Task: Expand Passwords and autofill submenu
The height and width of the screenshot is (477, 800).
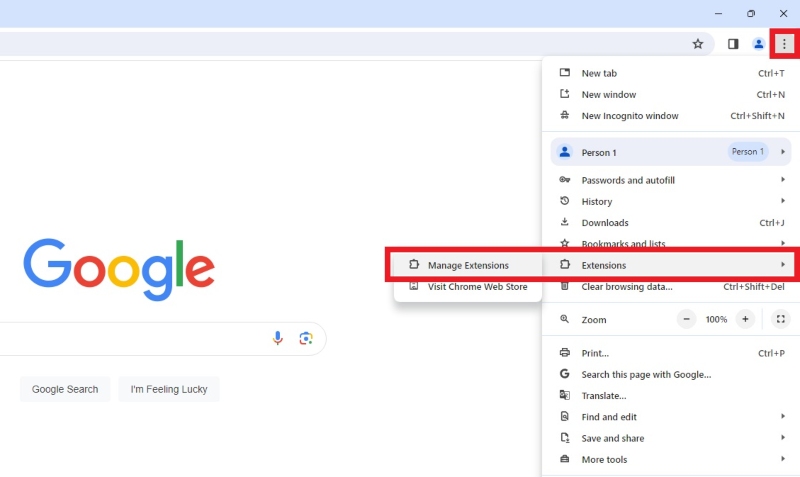Action: [783, 180]
